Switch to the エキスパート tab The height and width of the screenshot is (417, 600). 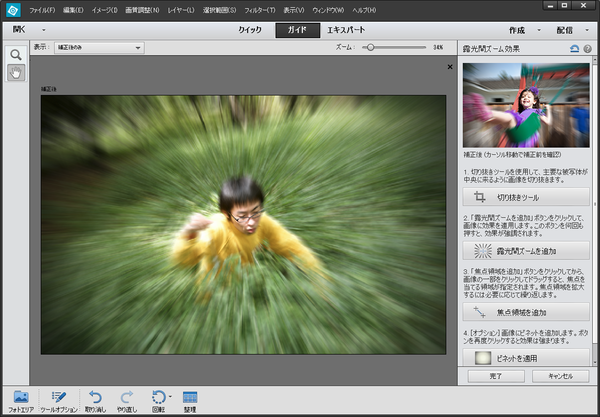pyautogui.click(x=346, y=30)
